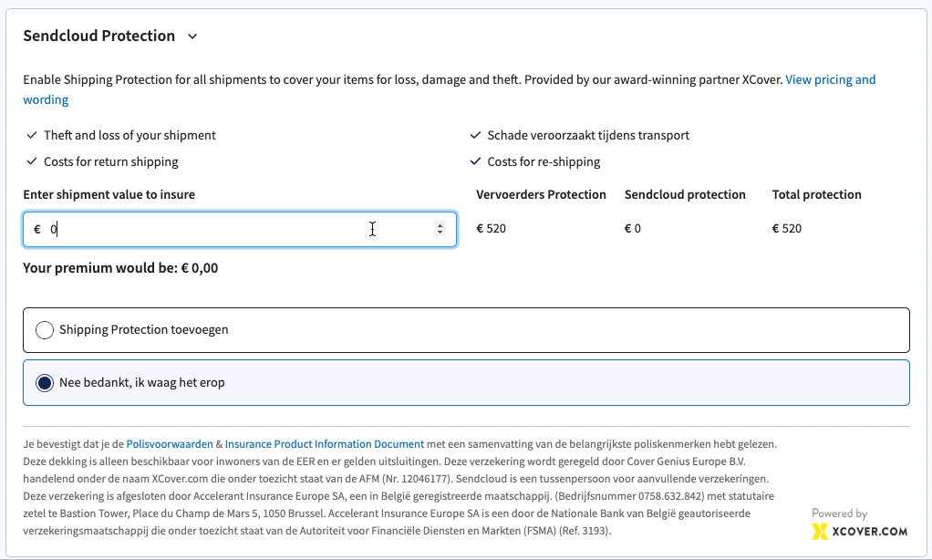Collapse the Sendcloud Protection section chevron
932x560 pixels.
[192, 36]
